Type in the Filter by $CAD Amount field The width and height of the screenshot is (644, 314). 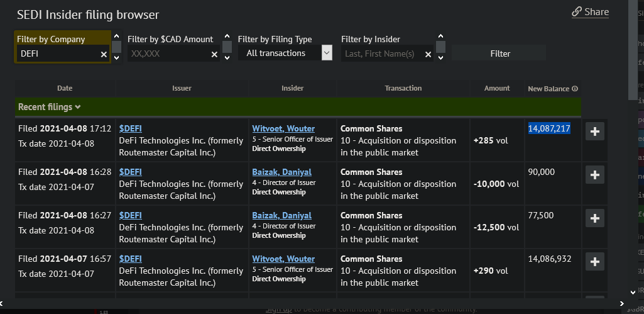pyautogui.click(x=167, y=54)
